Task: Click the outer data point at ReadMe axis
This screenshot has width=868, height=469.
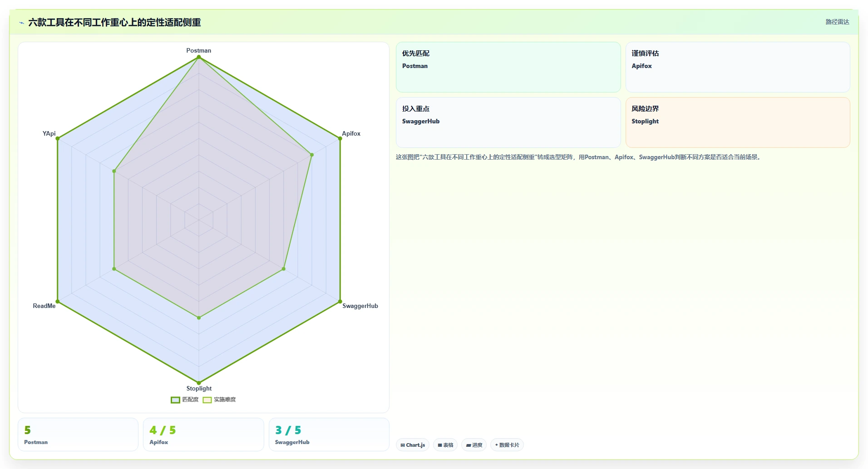Action: 58,302
